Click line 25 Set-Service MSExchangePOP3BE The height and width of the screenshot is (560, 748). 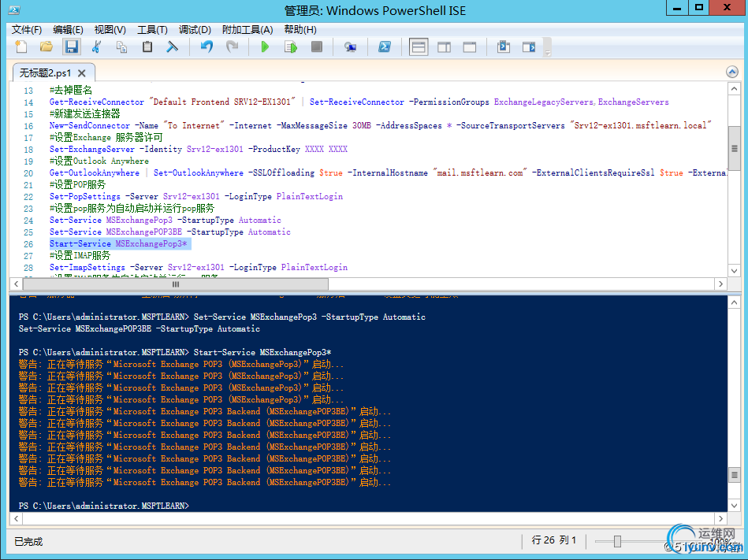[169, 232]
